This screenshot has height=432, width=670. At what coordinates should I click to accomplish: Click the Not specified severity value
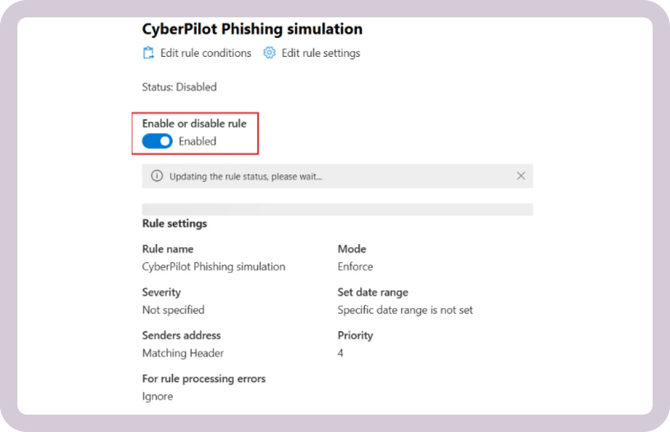[173, 310]
